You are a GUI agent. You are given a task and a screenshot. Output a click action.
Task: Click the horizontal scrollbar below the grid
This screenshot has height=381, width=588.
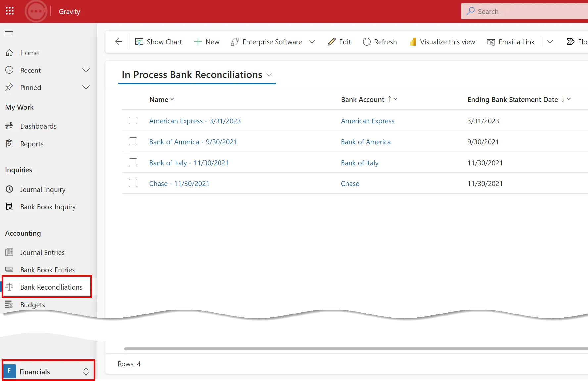(356, 349)
